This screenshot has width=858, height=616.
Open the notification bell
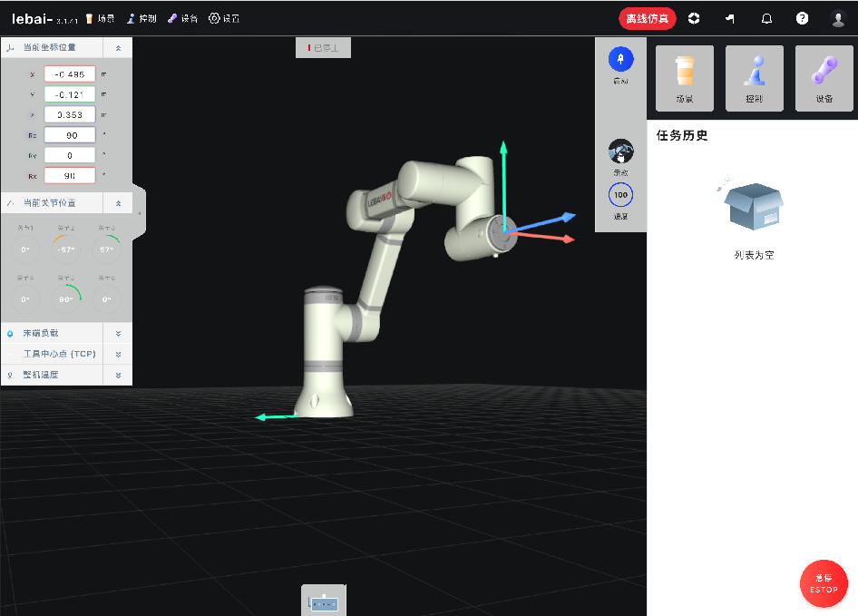tap(766, 18)
